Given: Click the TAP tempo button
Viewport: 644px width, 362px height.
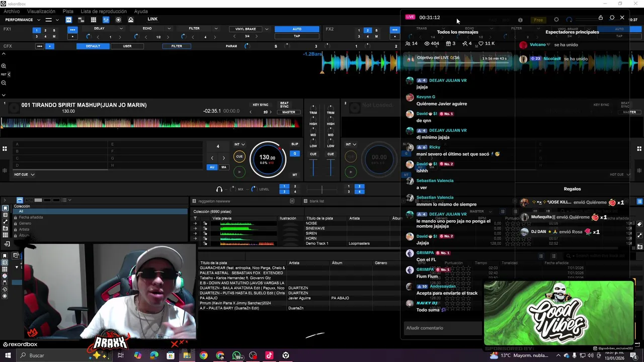Looking at the screenshot, I should (297, 36).
